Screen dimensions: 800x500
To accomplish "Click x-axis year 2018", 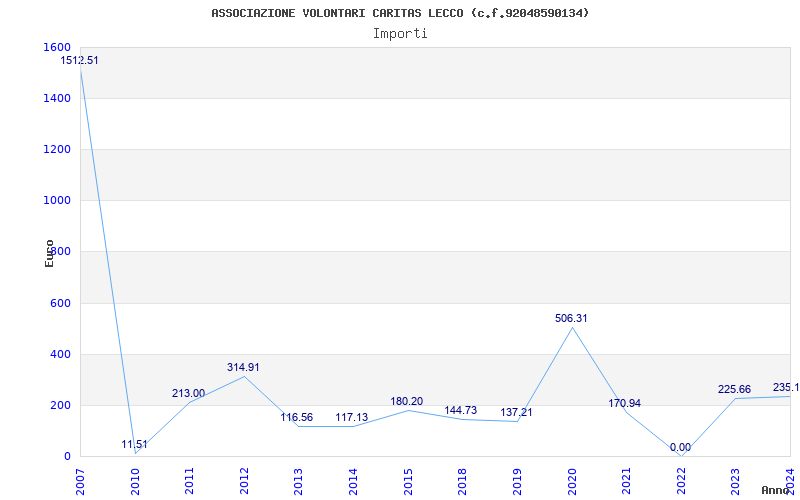I will tap(462, 482).
